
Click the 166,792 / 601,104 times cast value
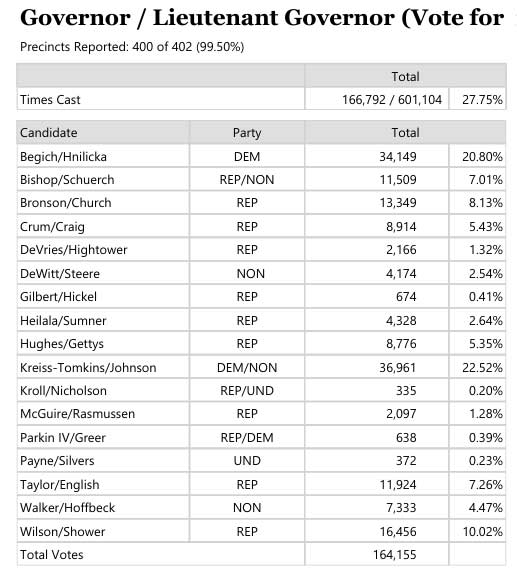392,100
